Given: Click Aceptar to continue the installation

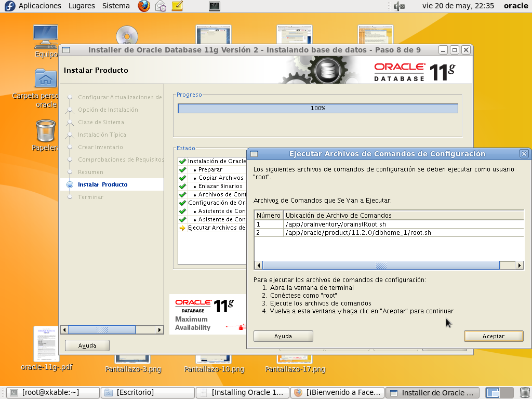Looking at the screenshot, I should 494,336.
